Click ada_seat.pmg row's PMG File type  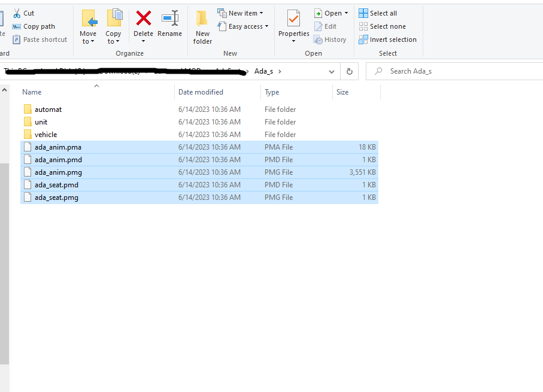pos(279,197)
